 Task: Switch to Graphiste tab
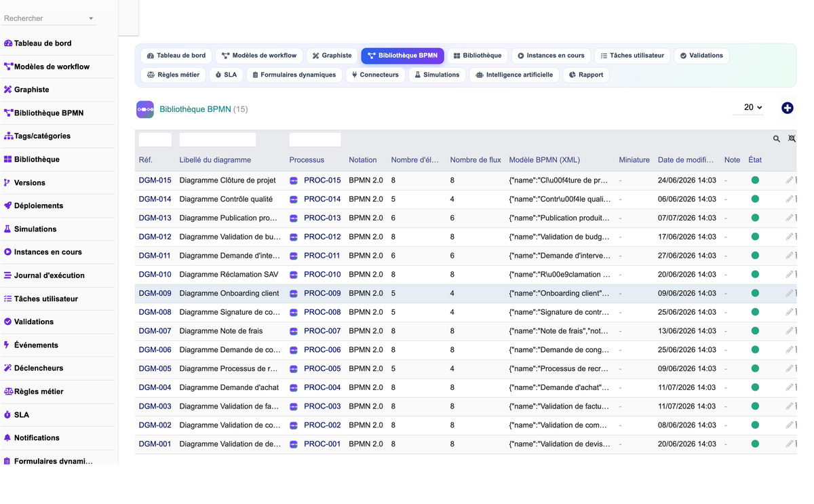tap(332, 56)
